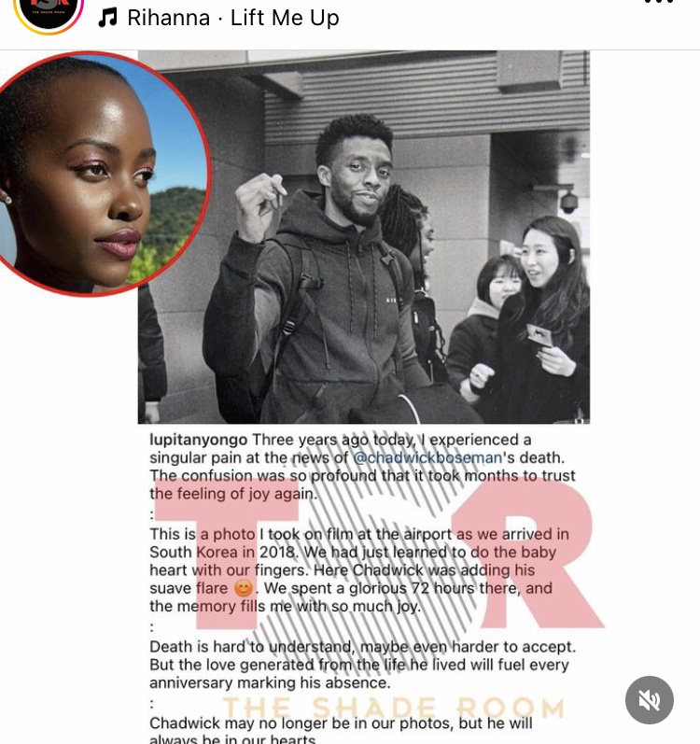The height and width of the screenshot is (744, 700).
Task: Click the pink R watermark letter
Action: coord(526,555)
